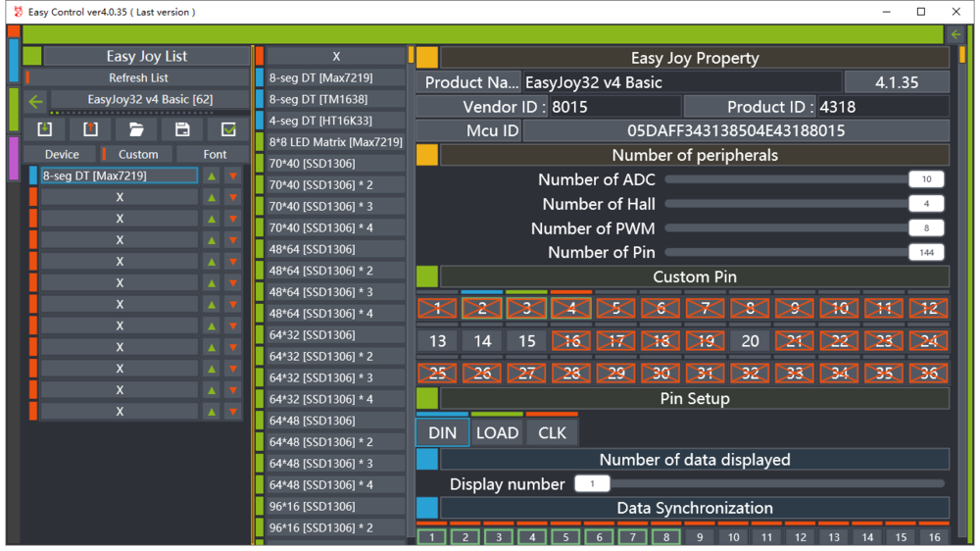
Task: Switch to the Custom tab
Action: [138, 154]
